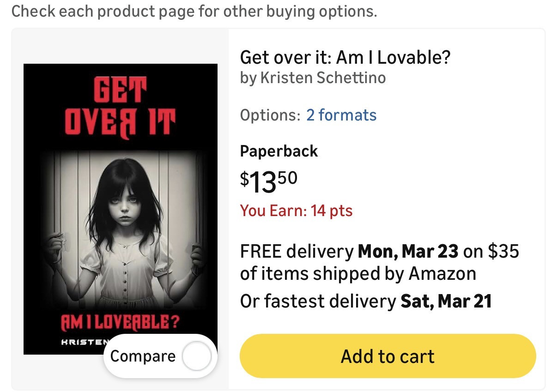Click the "AM I LOVEABLE?" cover subtitle

120,322
